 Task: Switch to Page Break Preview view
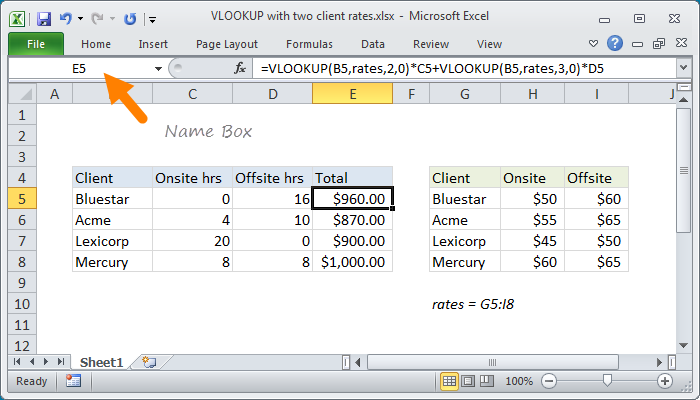tap(489, 381)
